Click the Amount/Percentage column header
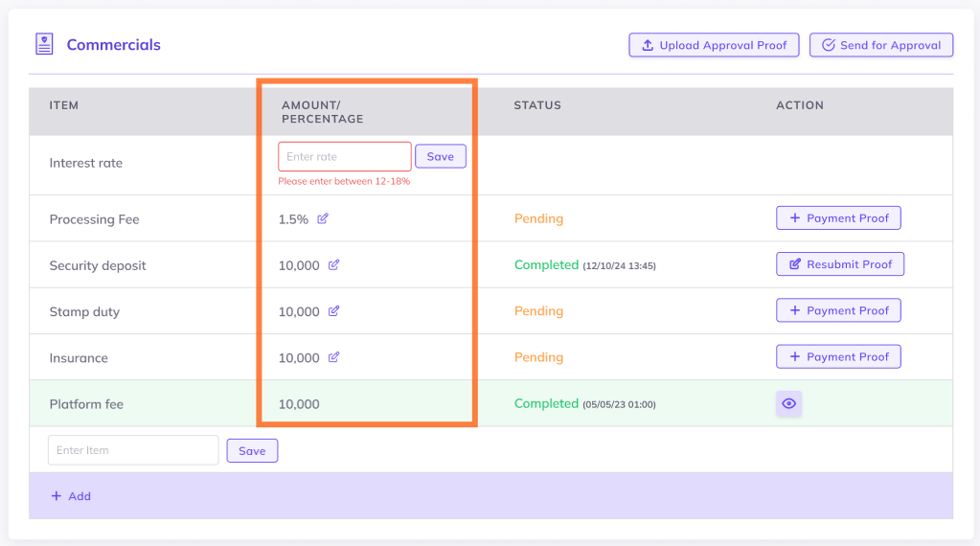This screenshot has height=546, width=980. click(x=322, y=112)
